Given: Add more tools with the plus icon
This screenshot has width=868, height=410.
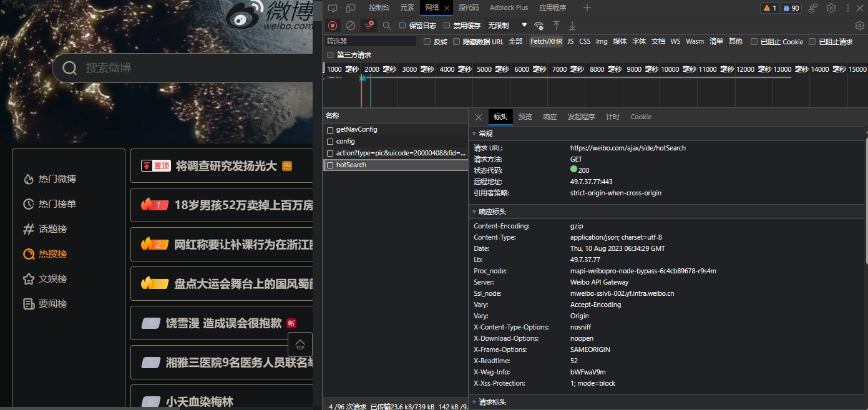Looking at the screenshot, I should pyautogui.click(x=587, y=7).
